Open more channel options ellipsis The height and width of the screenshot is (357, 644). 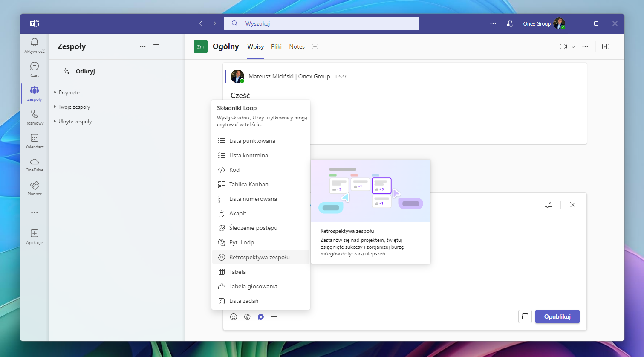click(585, 46)
